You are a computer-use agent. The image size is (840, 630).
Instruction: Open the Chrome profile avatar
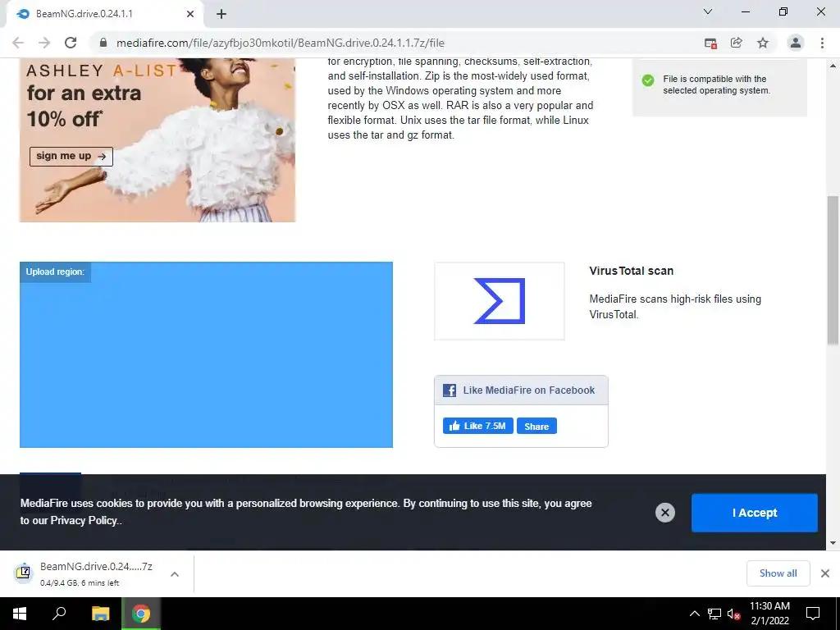(x=796, y=43)
